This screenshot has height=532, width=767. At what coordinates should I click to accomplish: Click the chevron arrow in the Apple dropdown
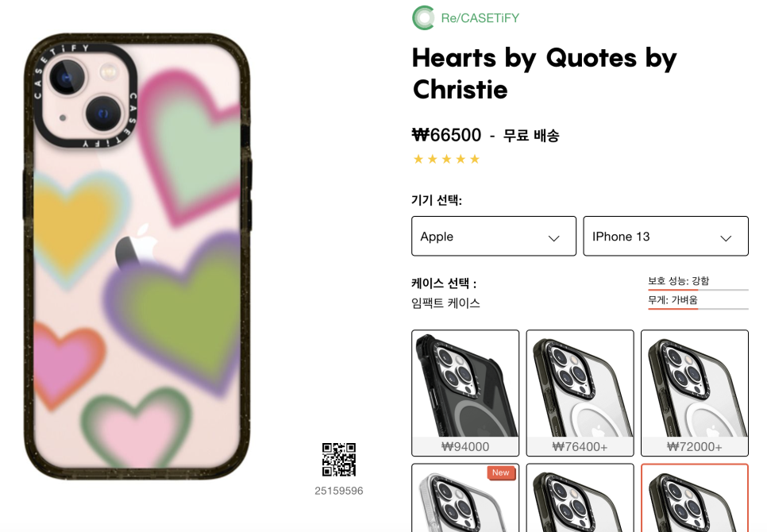[553, 238]
